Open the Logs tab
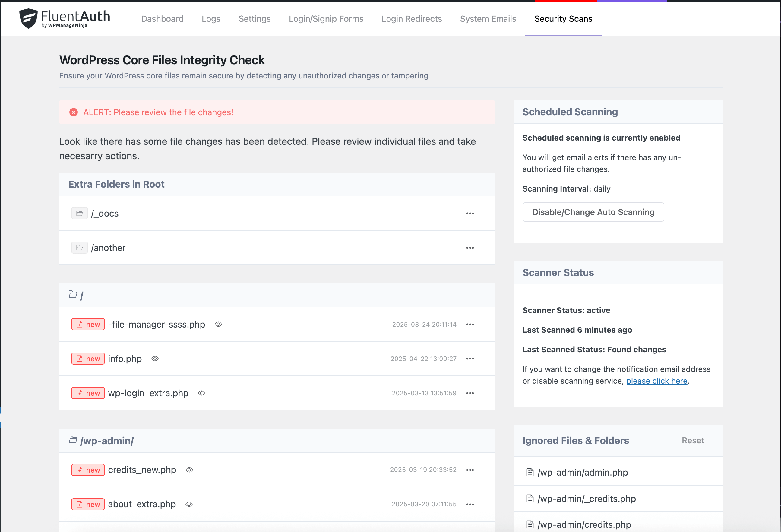Image resolution: width=781 pixels, height=532 pixels. pos(211,19)
